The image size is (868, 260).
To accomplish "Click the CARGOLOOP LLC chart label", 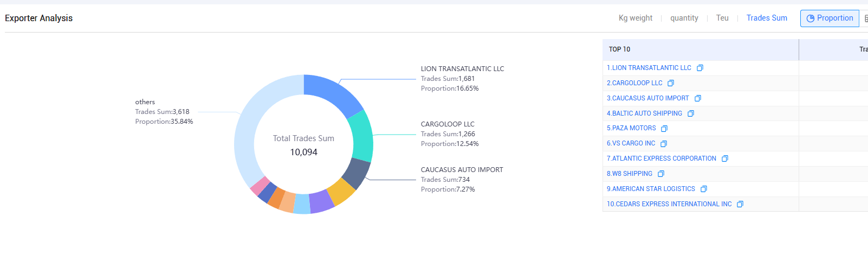I will 448,124.
